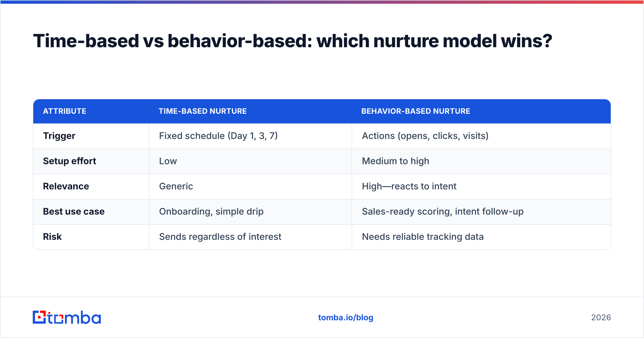Click the Relevance row label
The height and width of the screenshot is (338, 644).
[66, 186]
